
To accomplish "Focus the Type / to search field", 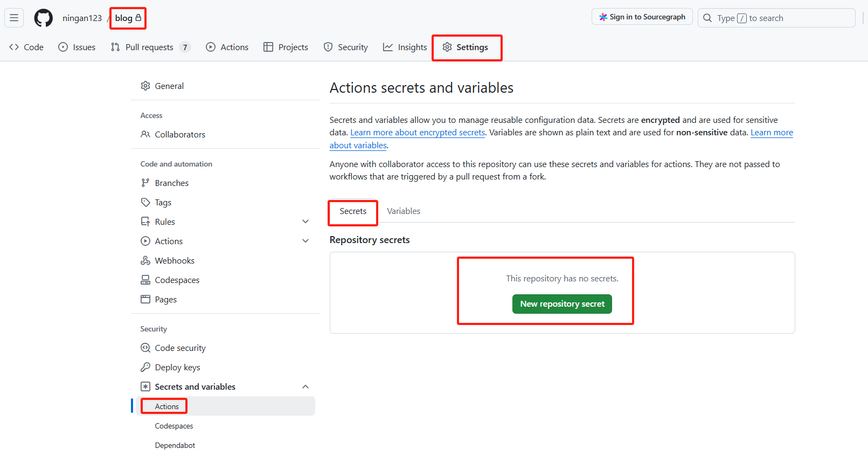I will [x=776, y=18].
